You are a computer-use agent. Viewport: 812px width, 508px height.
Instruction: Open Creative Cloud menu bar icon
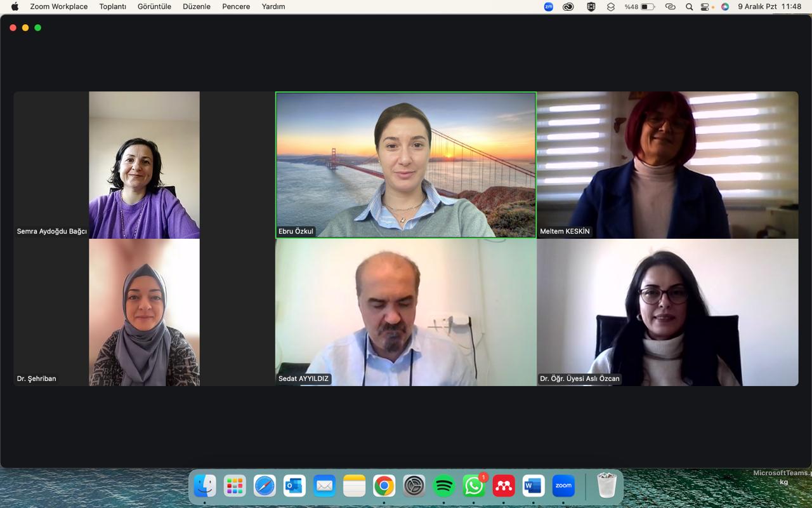click(568, 7)
